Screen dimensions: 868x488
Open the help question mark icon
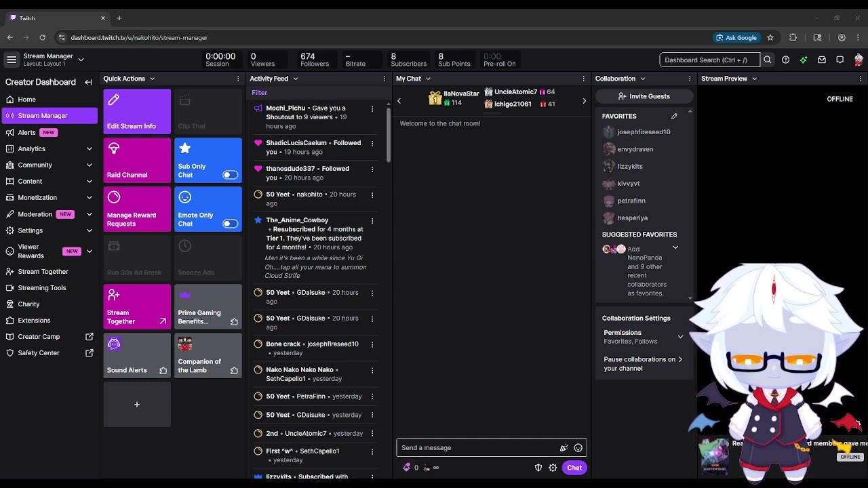[785, 60]
